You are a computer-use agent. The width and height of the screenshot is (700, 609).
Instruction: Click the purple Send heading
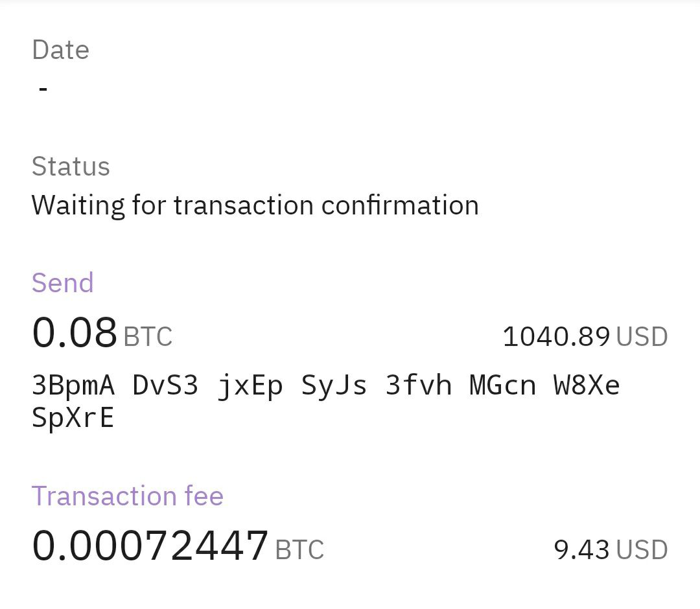coord(62,283)
